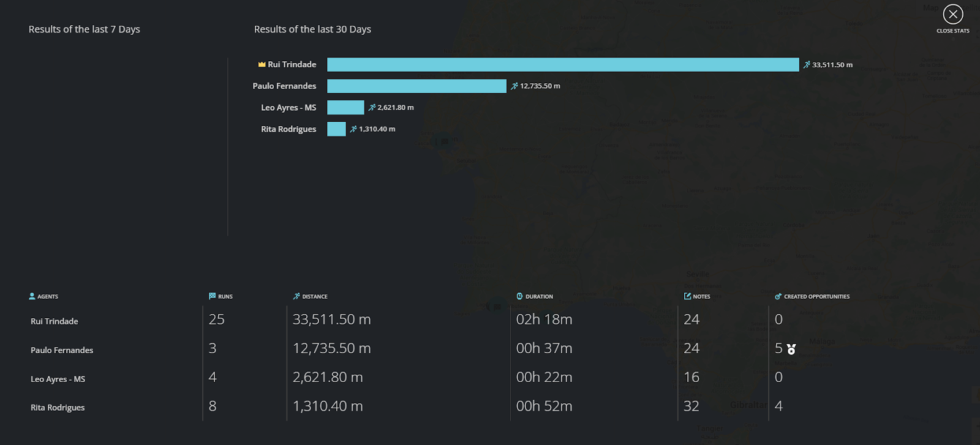Select Leo Ayres - MS in the agents table

pos(58,379)
